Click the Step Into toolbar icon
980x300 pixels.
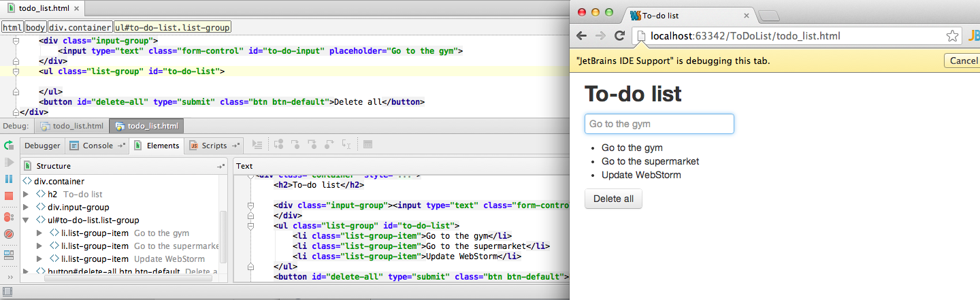coord(295,145)
